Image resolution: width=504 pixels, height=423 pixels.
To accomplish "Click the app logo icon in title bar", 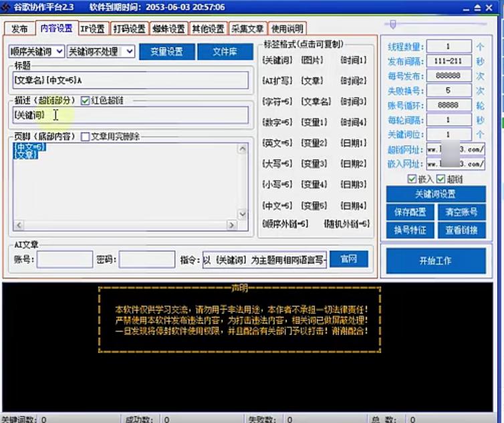I will click(5, 7).
